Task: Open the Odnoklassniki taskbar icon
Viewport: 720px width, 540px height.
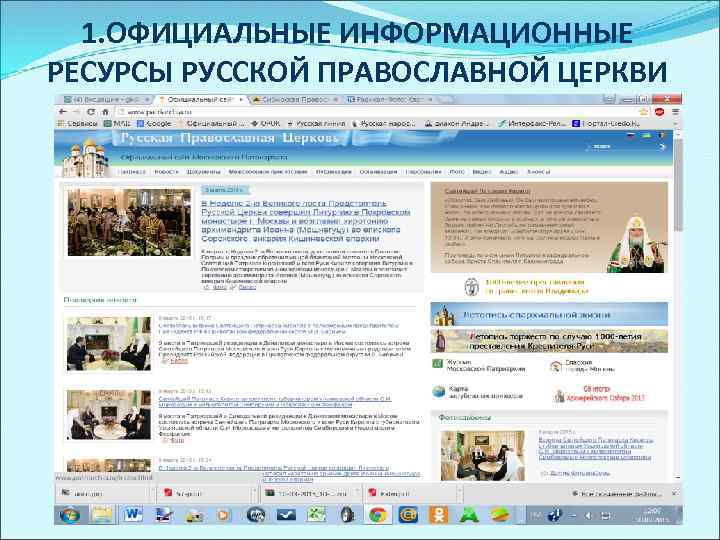Action: pos(438,515)
